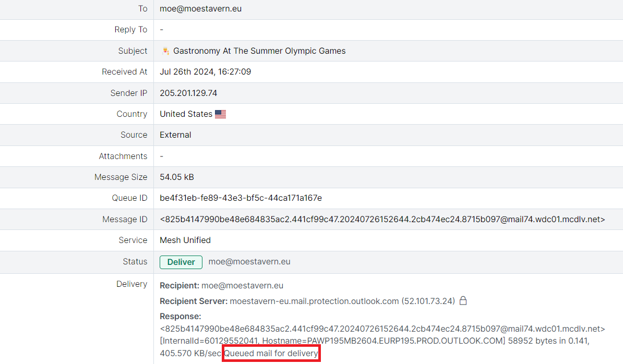Click the Recipient email in Delivery section

(242, 286)
